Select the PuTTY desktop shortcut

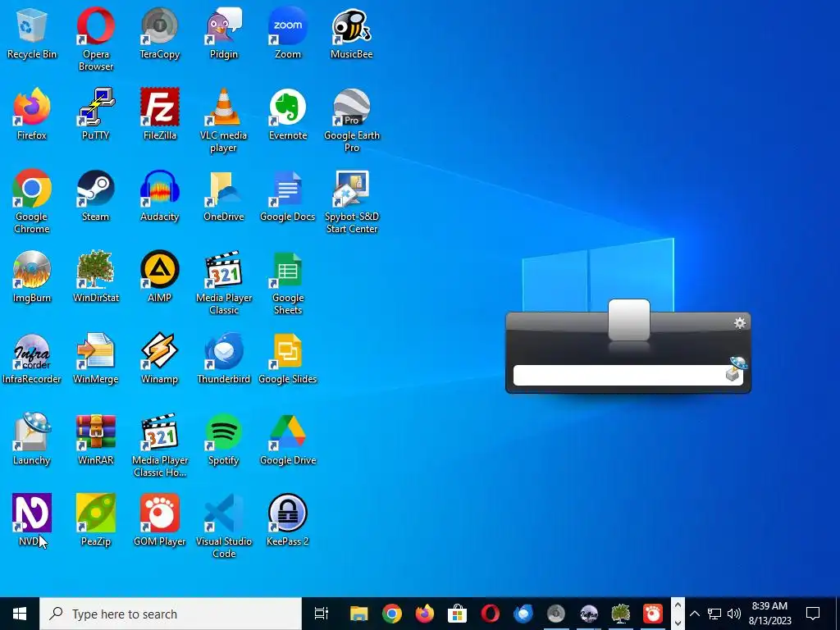[x=95, y=114]
